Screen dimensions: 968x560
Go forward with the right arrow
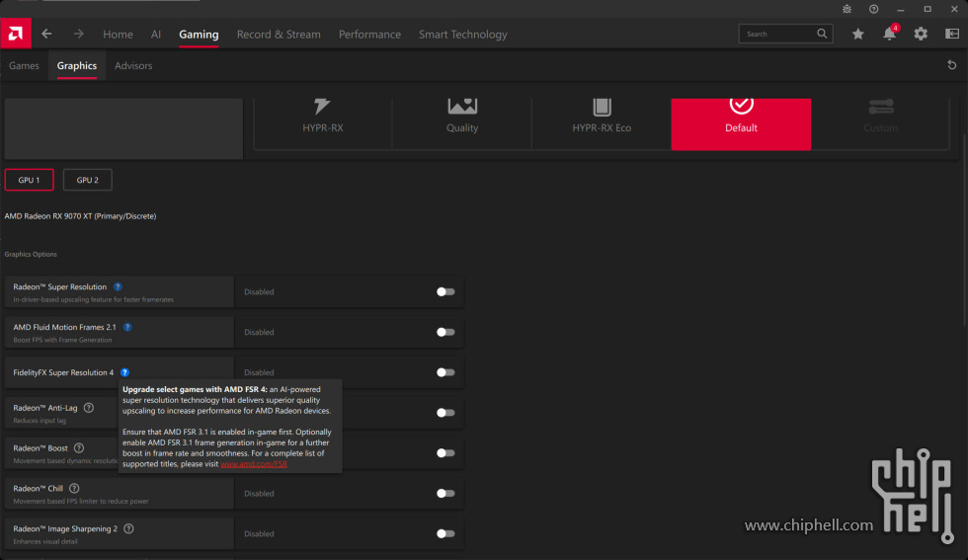(x=78, y=34)
